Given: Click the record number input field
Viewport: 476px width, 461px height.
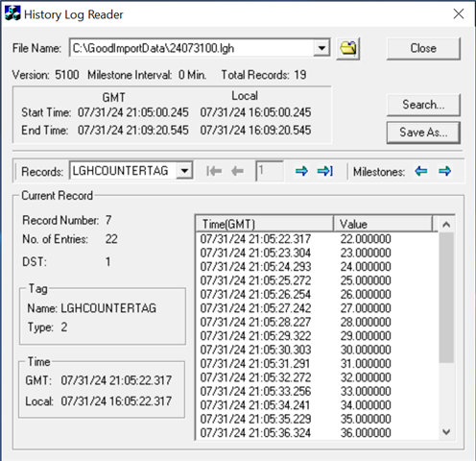Looking at the screenshot, I should coord(270,171).
